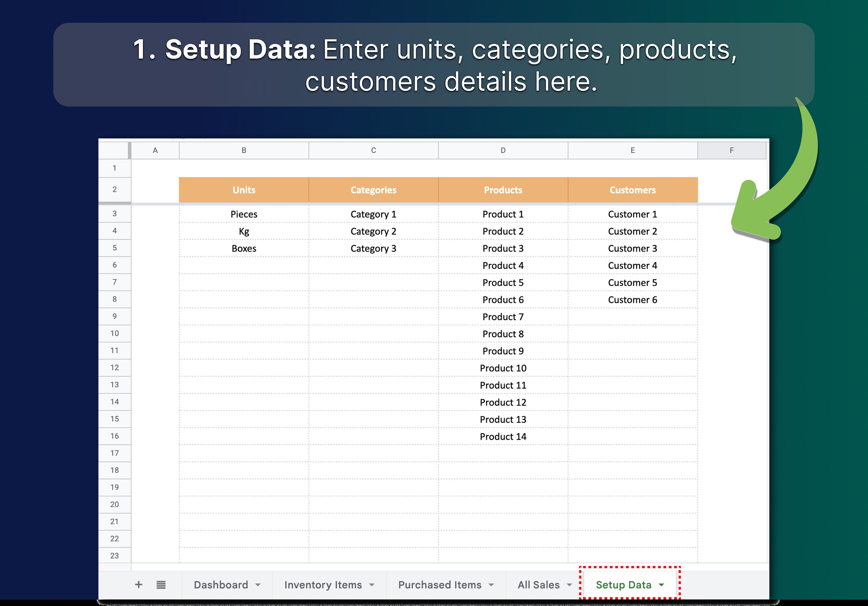
Task: Click the cell containing Pieces
Action: [x=244, y=214]
